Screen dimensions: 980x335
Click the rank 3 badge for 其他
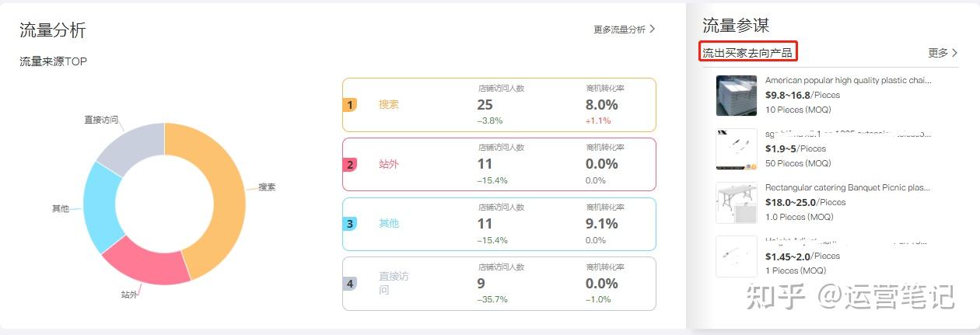(x=350, y=224)
